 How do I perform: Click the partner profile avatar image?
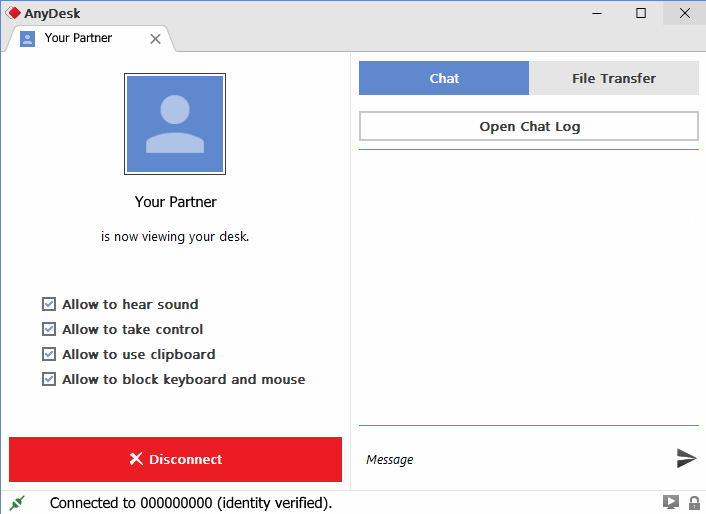coord(175,124)
